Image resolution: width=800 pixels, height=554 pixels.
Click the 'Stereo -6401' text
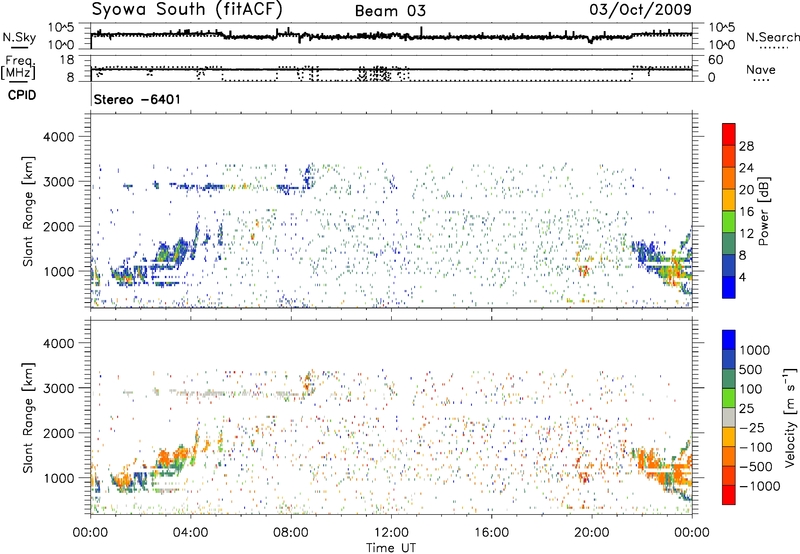click(137, 99)
